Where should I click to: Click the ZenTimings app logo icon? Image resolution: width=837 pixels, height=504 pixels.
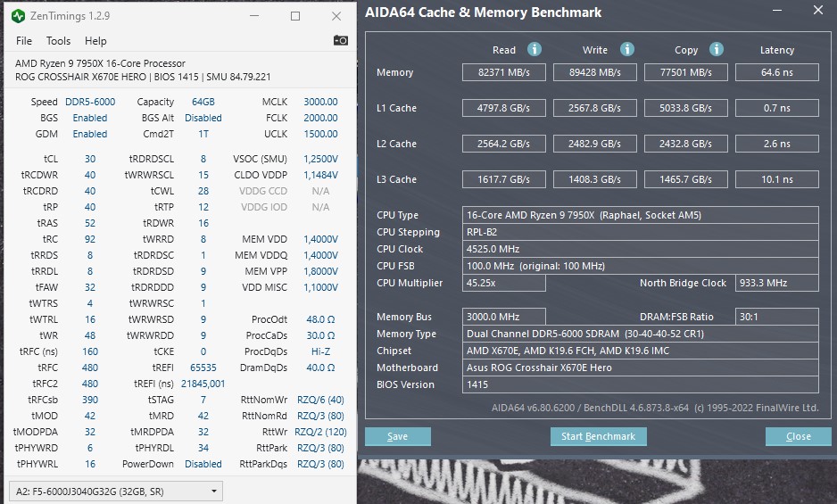18,16
